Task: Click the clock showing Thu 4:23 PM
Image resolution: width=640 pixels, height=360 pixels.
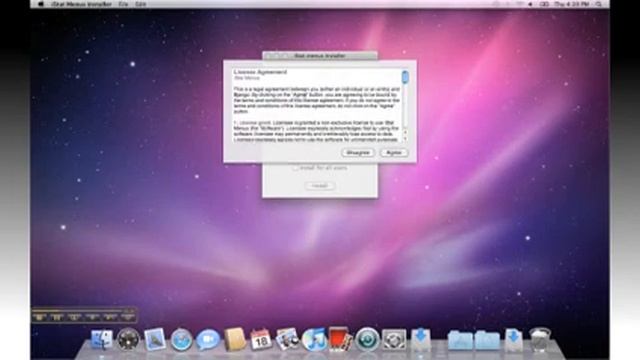Action: [x=571, y=4]
